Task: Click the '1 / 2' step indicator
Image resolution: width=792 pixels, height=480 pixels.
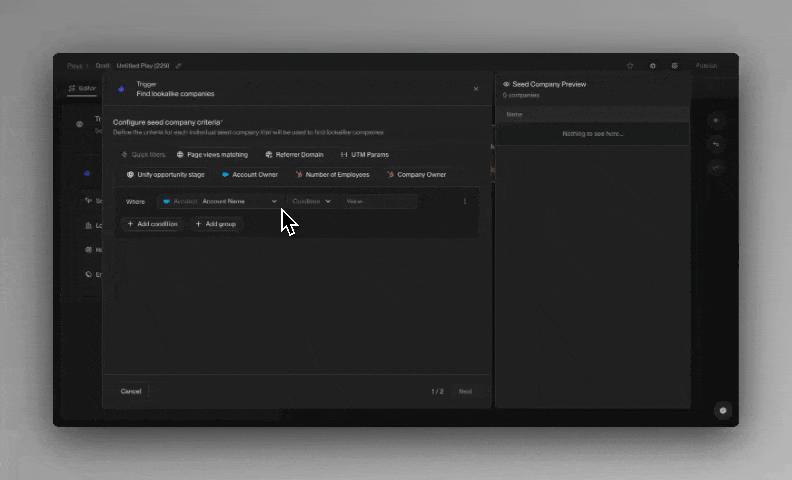Action: pos(437,392)
